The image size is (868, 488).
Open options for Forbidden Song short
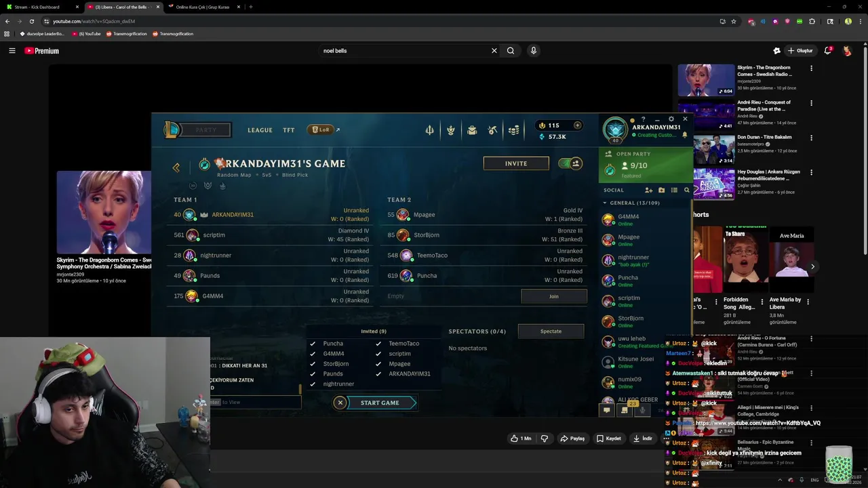762,302
